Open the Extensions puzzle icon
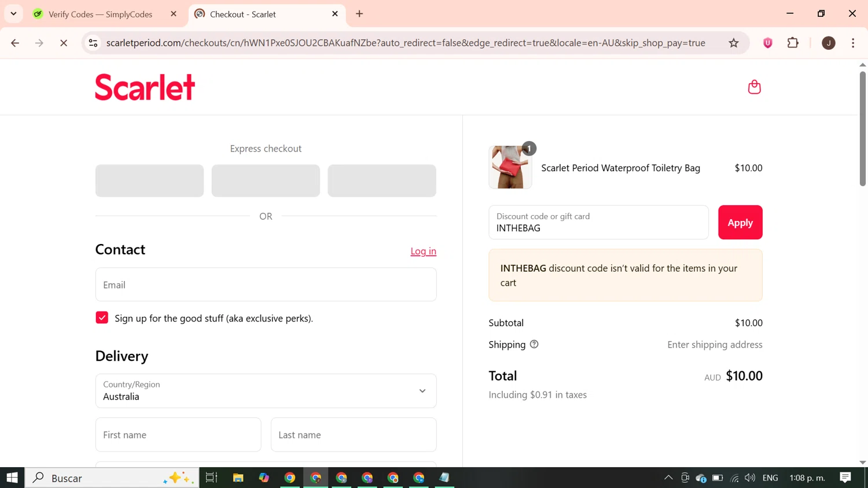Image resolution: width=868 pixels, height=488 pixels. pos(793,43)
